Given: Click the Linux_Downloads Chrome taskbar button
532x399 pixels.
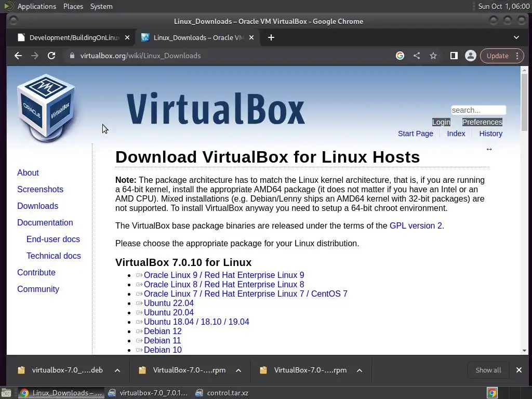Looking at the screenshot, I should pos(61,393).
